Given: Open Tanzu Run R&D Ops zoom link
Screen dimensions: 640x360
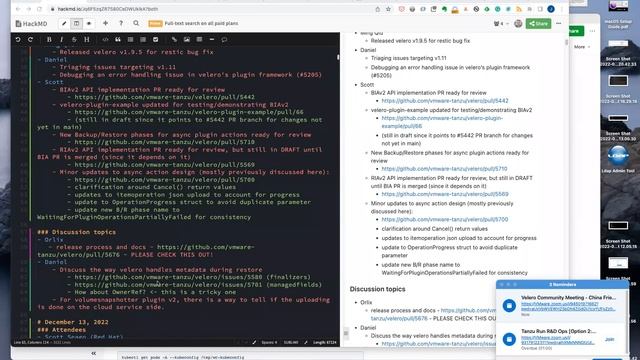Looking at the screenshot, I should 558,340.
